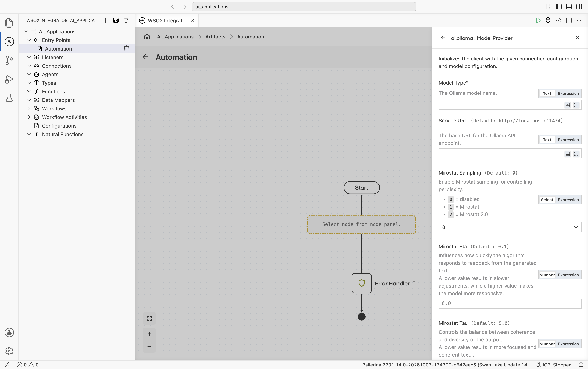Image resolution: width=588 pixels, height=369 pixels.
Task: Click the plus icon in the Integrator sidebar header
Action: [105, 20]
